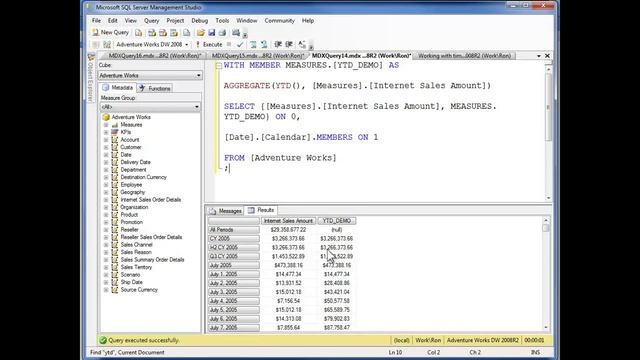This screenshot has width=640, height=360.
Task: Click the Internet Sales Amount column header
Action: (288, 221)
